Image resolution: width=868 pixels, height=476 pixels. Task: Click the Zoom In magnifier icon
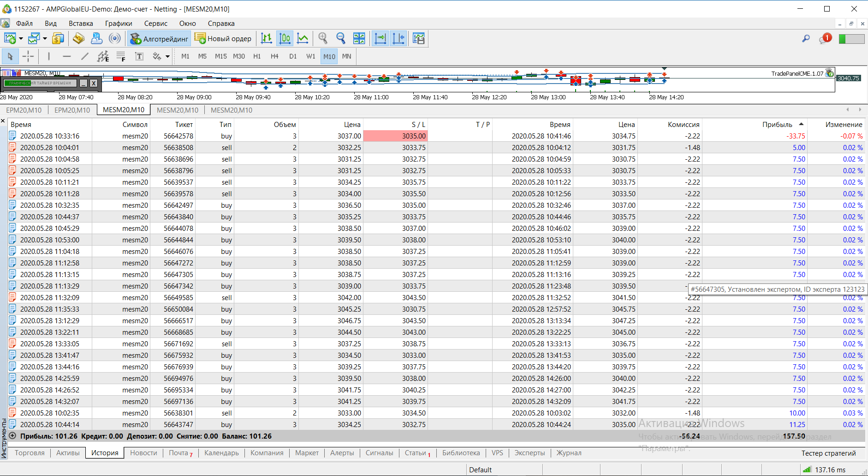(x=323, y=38)
